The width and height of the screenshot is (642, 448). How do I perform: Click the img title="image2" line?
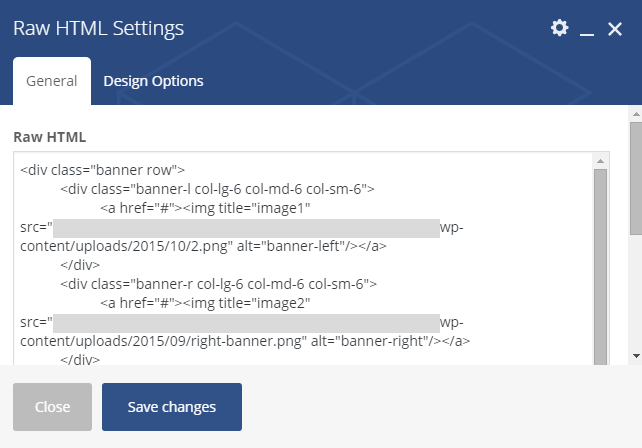tap(205, 303)
